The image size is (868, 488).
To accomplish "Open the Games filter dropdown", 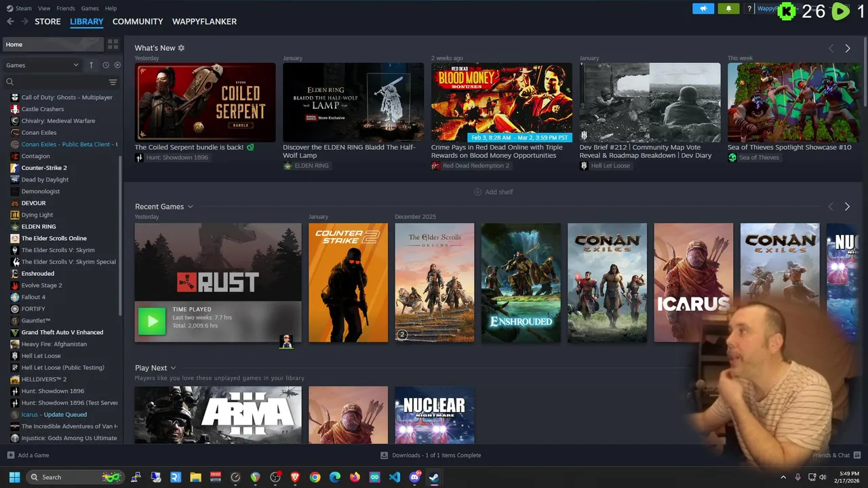I will pos(43,65).
